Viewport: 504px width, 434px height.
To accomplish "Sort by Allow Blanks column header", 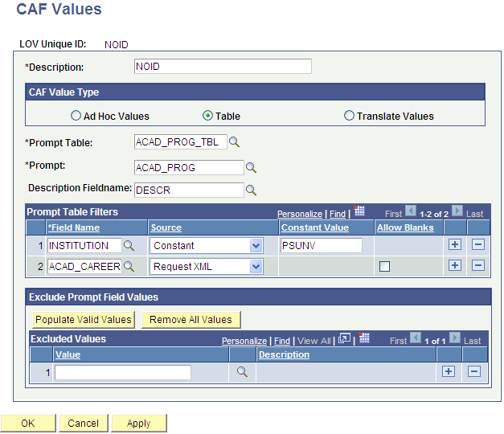I will click(405, 227).
